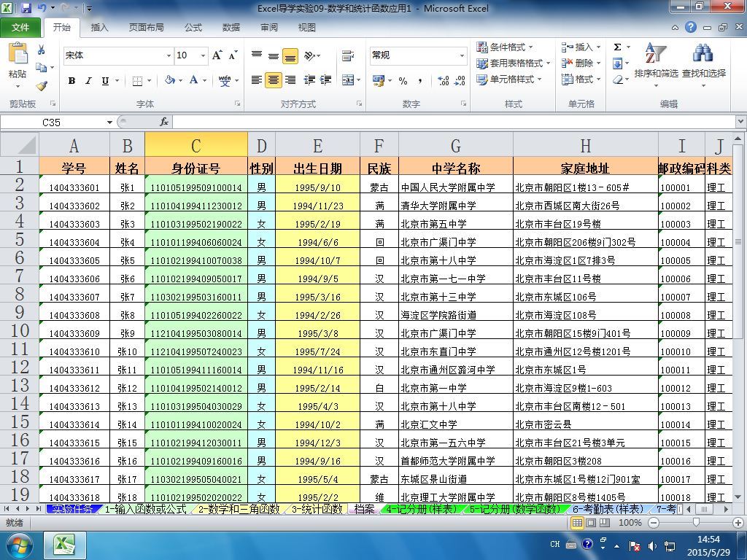Click the Windows Start button

18,545
